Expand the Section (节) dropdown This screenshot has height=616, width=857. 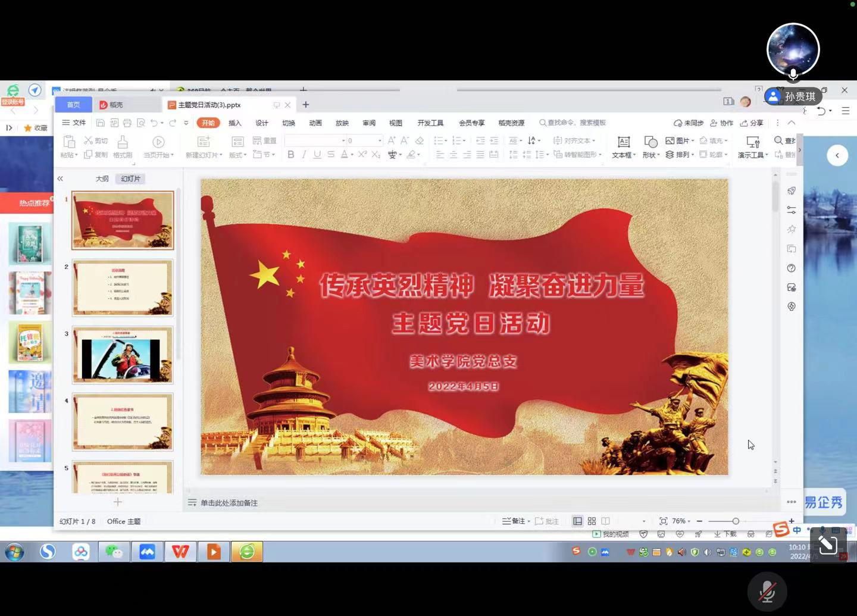click(x=264, y=154)
